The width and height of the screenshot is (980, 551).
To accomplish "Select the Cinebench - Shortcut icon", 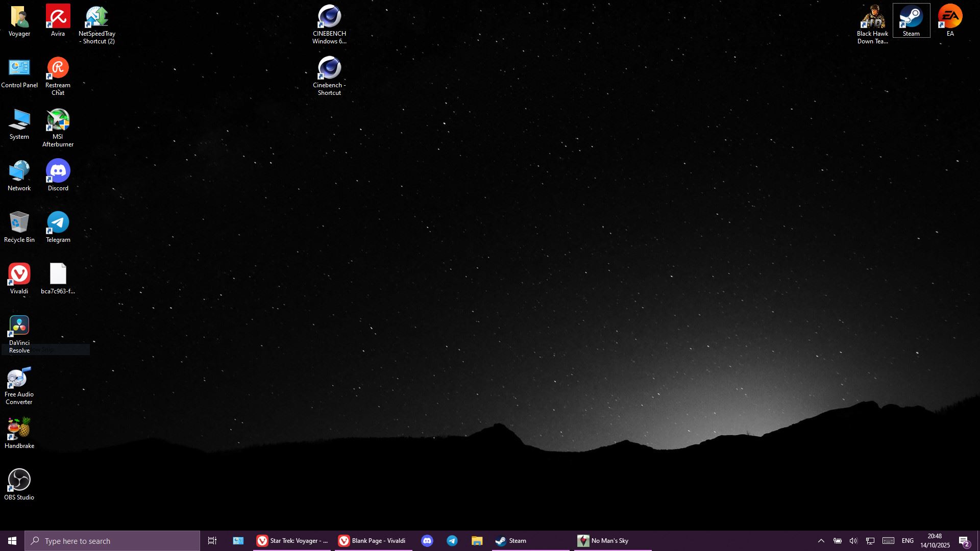I will pyautogui.click(x=329, y=69).
